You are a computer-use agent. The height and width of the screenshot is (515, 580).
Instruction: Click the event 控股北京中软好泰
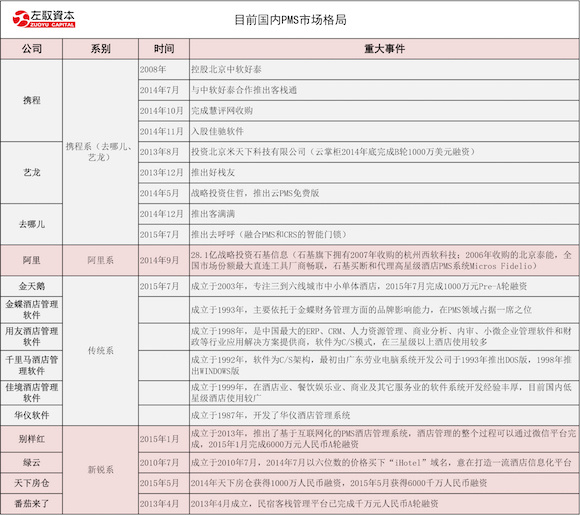coord(226,70)
